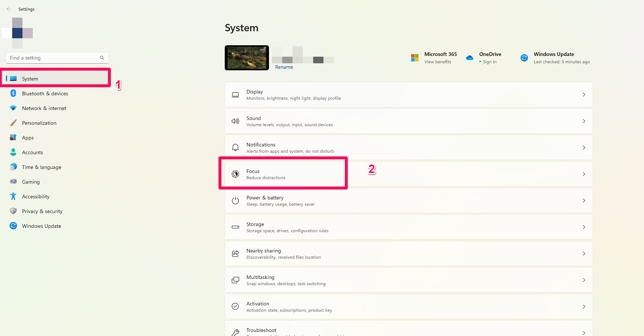The width and height of the screenshot is (644, 336).
Task: Click the Accessibility figure icon
Action: (x=13, y=197)
